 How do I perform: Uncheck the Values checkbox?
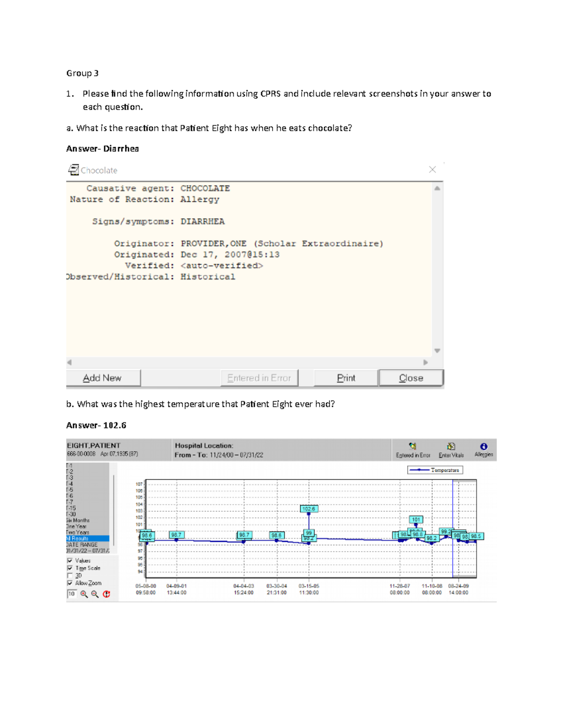click(70, 561)
